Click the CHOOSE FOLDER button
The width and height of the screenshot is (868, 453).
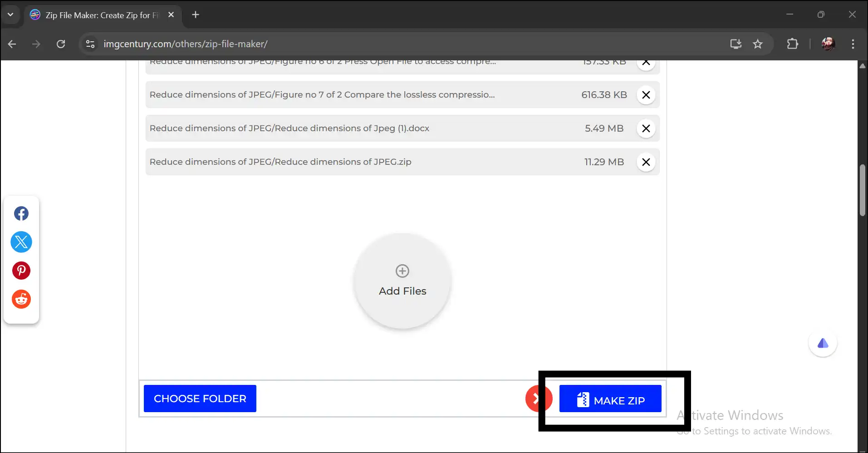click(x=200, y=399)
